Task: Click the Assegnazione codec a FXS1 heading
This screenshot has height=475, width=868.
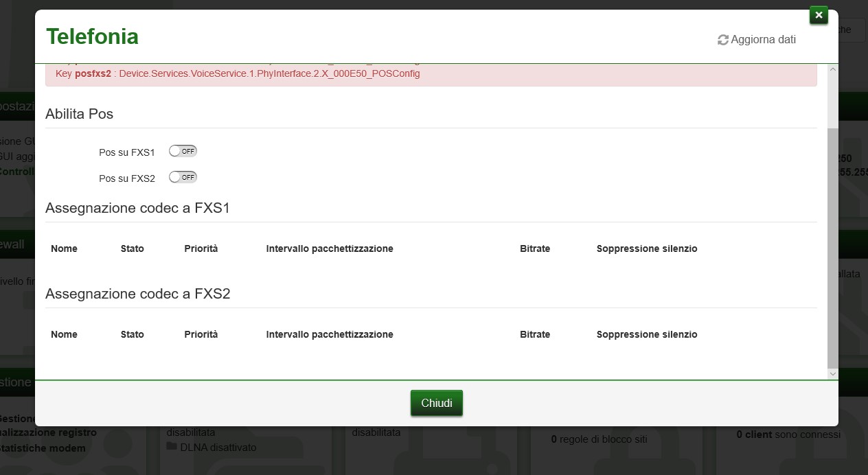Action: [137, 208]
